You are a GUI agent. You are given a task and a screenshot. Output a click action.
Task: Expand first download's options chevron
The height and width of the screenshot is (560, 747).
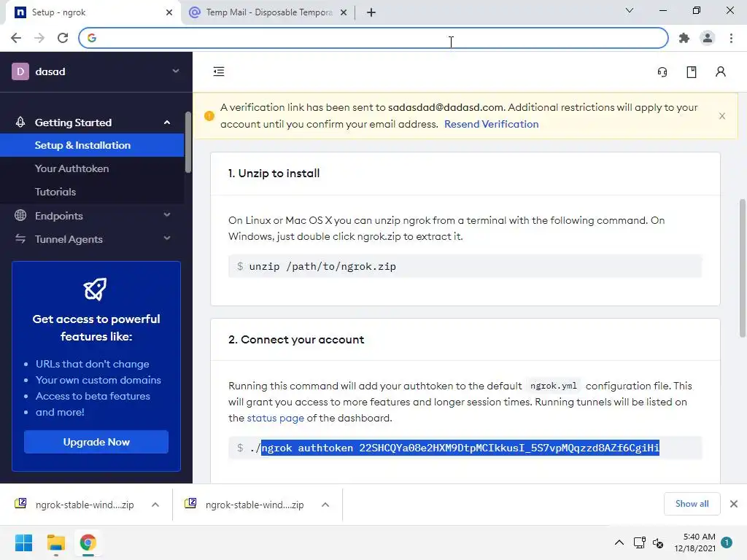coord(155,505)
